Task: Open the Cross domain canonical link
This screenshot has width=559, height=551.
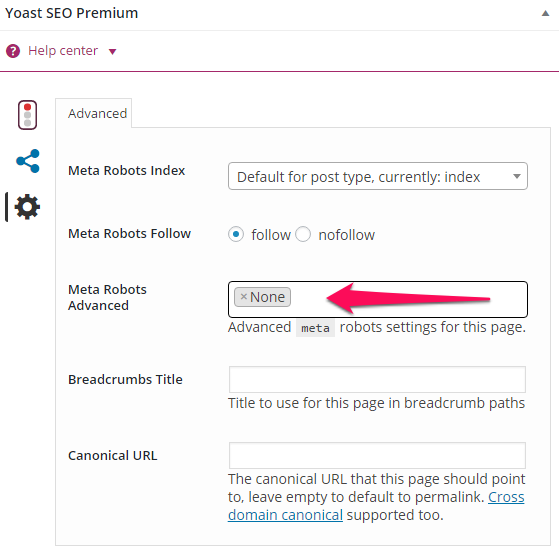Action: click(x=376, y=506)
